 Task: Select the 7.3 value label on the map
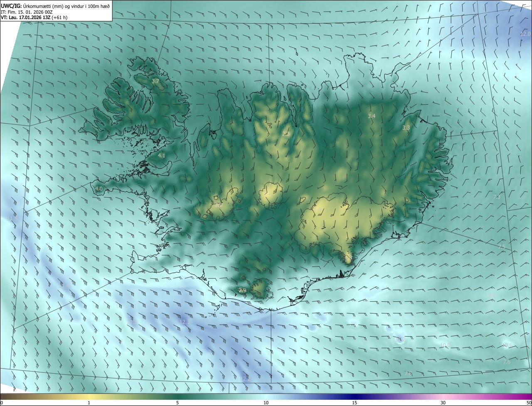pos(497,197)
